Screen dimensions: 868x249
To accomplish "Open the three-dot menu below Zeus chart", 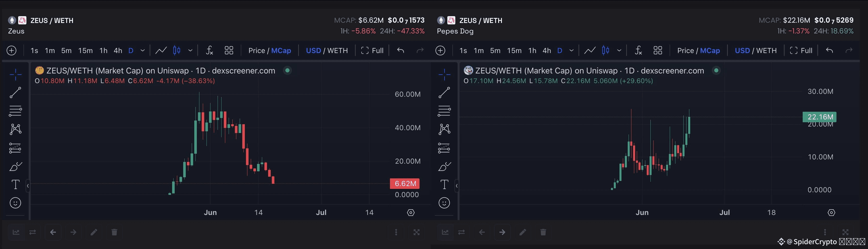I will (396, 232).
